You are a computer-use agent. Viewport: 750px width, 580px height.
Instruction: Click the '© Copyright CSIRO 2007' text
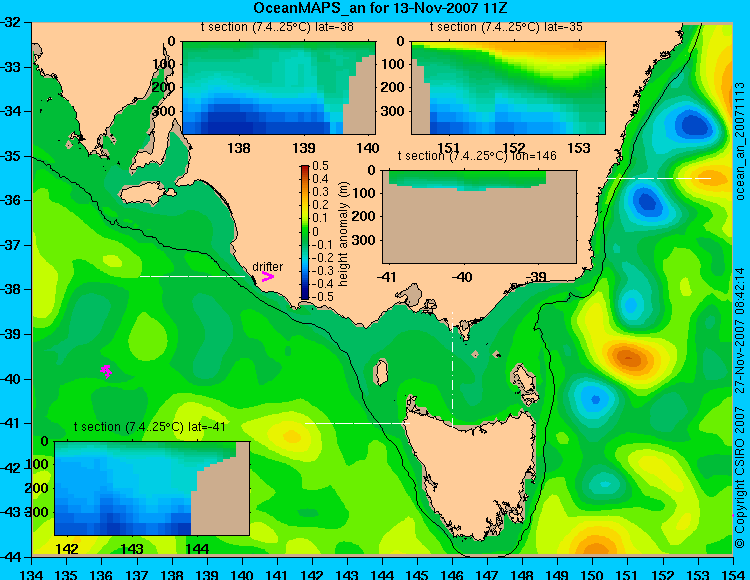pos(739,479)
